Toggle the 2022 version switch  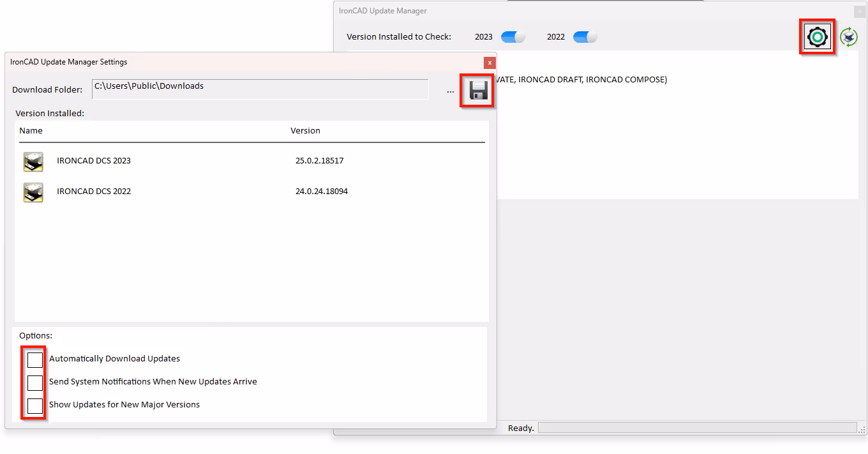click(585, 37)
